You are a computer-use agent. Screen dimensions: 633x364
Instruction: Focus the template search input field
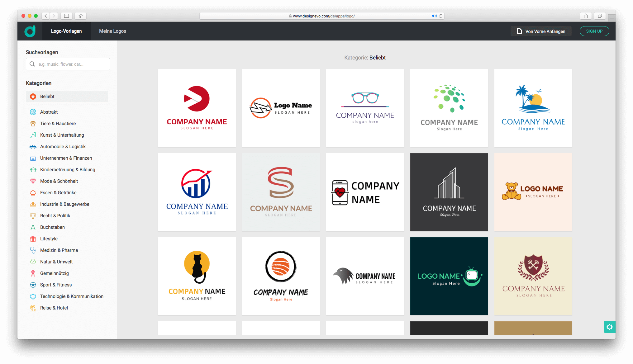pos(68,64)
